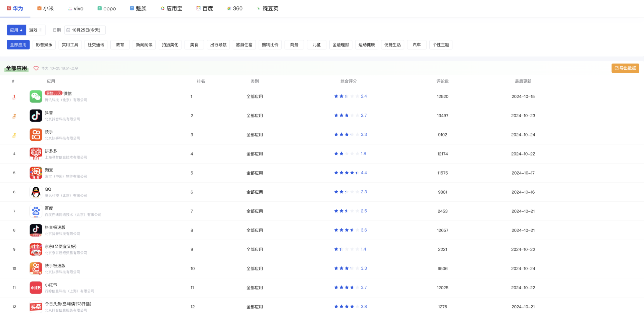Open the 快手极速版 app icon
Image resolution: width=644 pixels, height=316 pixels.
point(36,268)
